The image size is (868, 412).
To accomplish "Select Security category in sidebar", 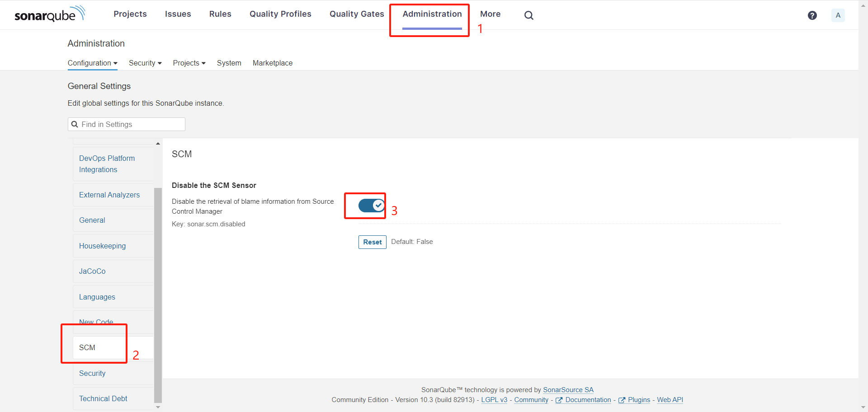I will (113, 374).
